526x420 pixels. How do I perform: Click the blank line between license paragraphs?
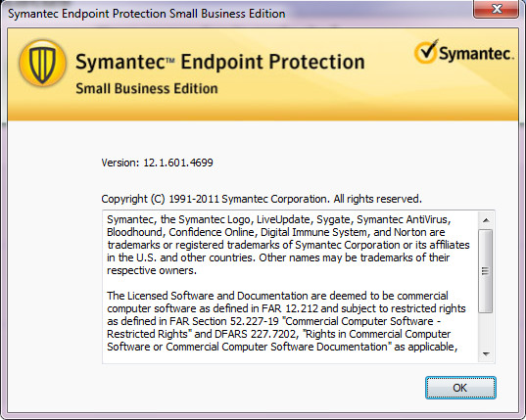pyautogui.click(x=290, y=283)
